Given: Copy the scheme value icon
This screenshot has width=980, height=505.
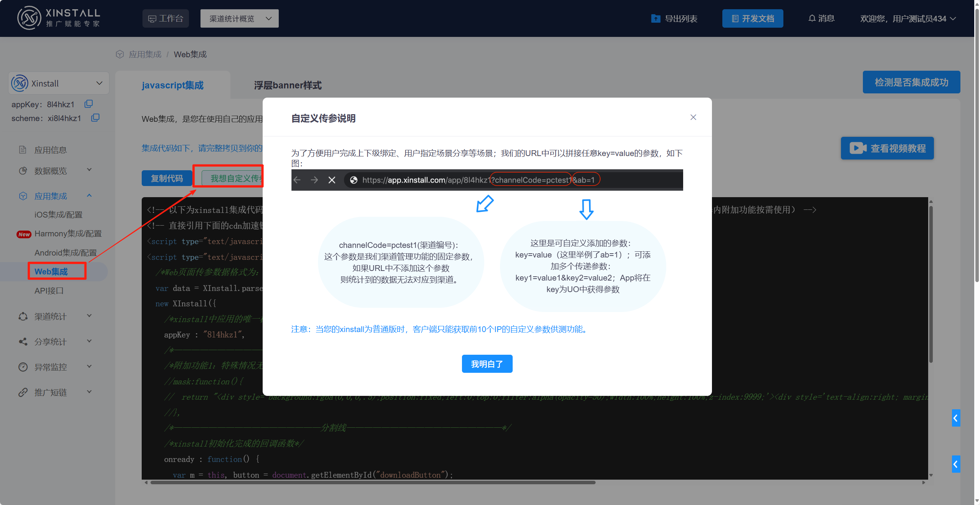Looking at the screenshot, I should click(95, 118).
